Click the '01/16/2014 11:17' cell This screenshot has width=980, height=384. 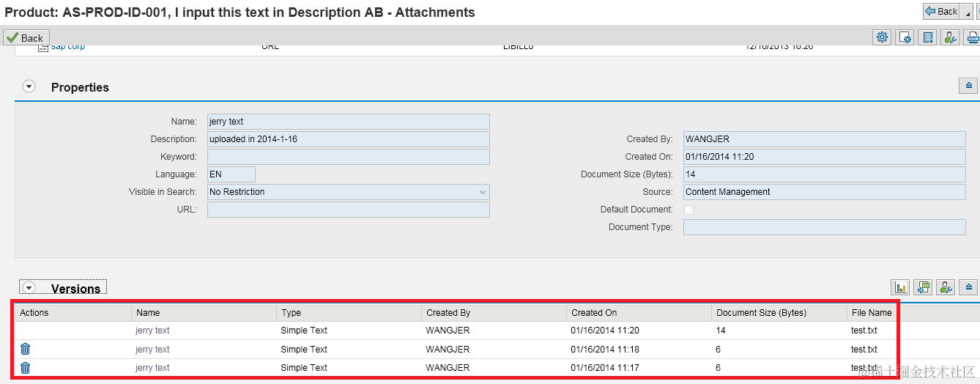(605, 368)
